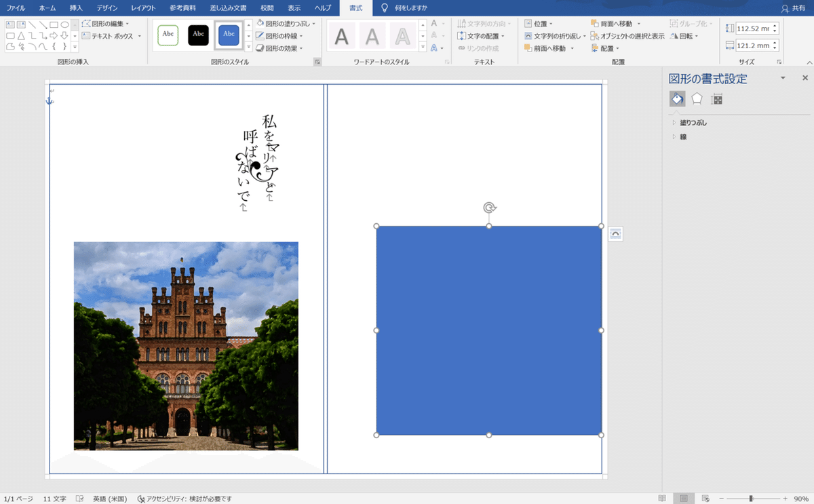Open 位置 position dropdown
Viewport: 814px width, 504px height.
(x=539, y=24)
